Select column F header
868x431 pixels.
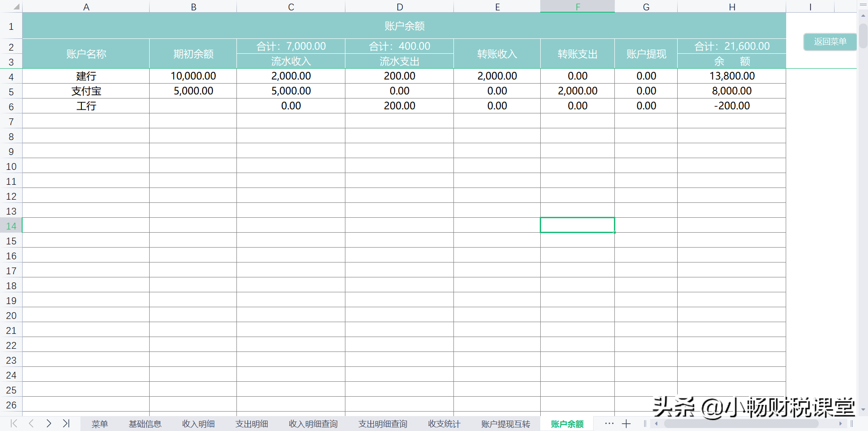[x=577, y=7]
